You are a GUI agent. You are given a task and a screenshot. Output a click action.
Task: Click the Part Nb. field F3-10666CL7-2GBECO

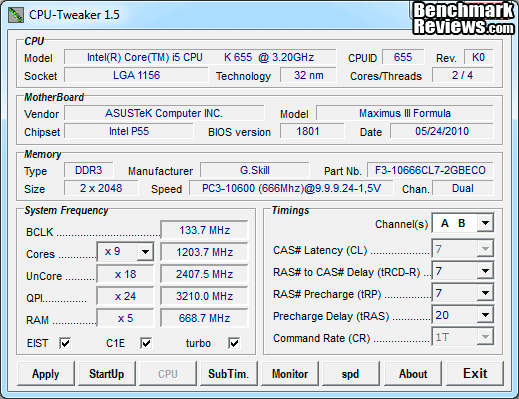[x=430, y=170]
